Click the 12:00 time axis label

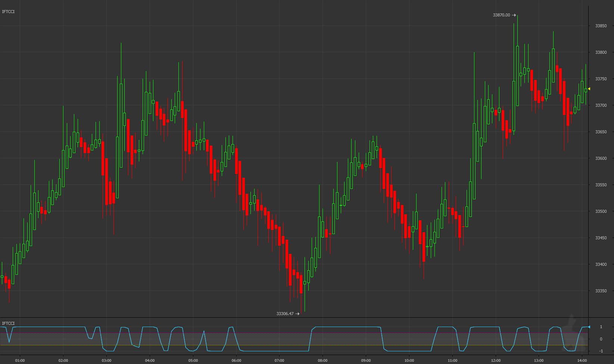pos(496,360)
